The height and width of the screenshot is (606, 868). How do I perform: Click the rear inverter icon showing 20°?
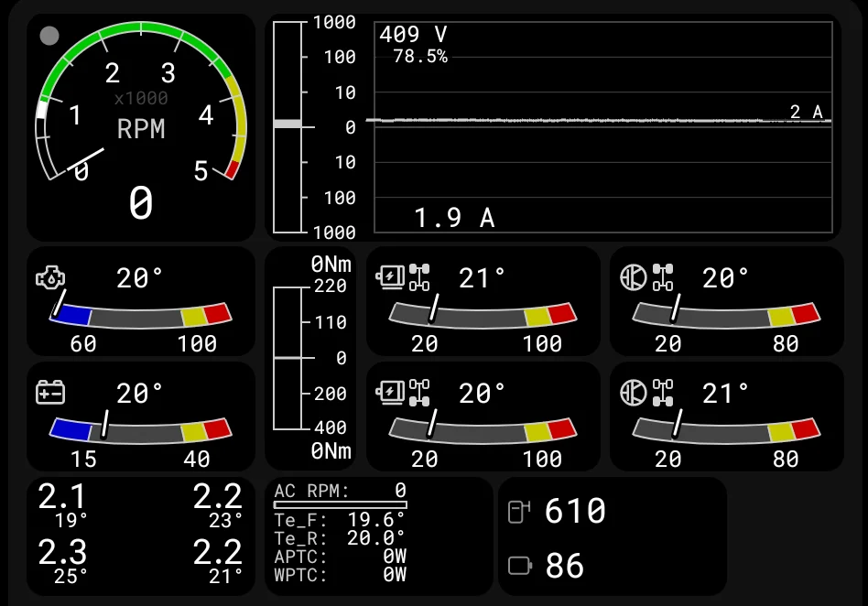[390, 391]
